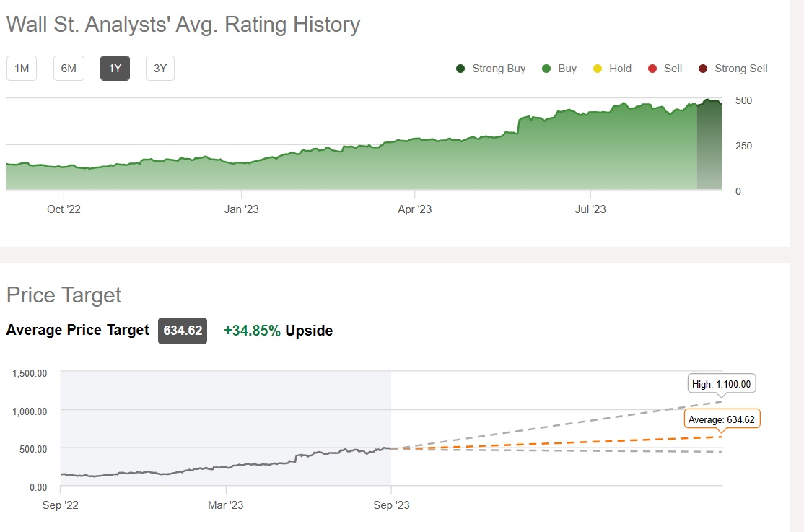Click the High: 1,100.00 callout label

coord(722,385)
